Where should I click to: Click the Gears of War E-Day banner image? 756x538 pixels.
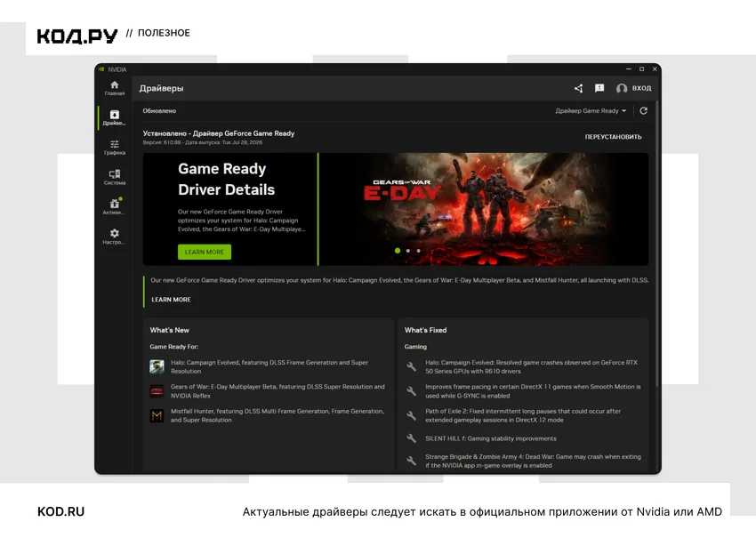pos(484,209)
